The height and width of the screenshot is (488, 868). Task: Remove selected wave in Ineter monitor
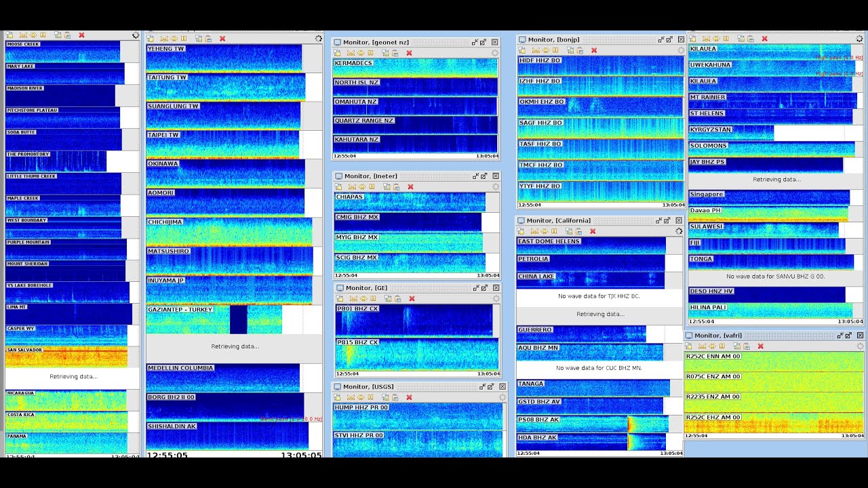tap(410, 187)
